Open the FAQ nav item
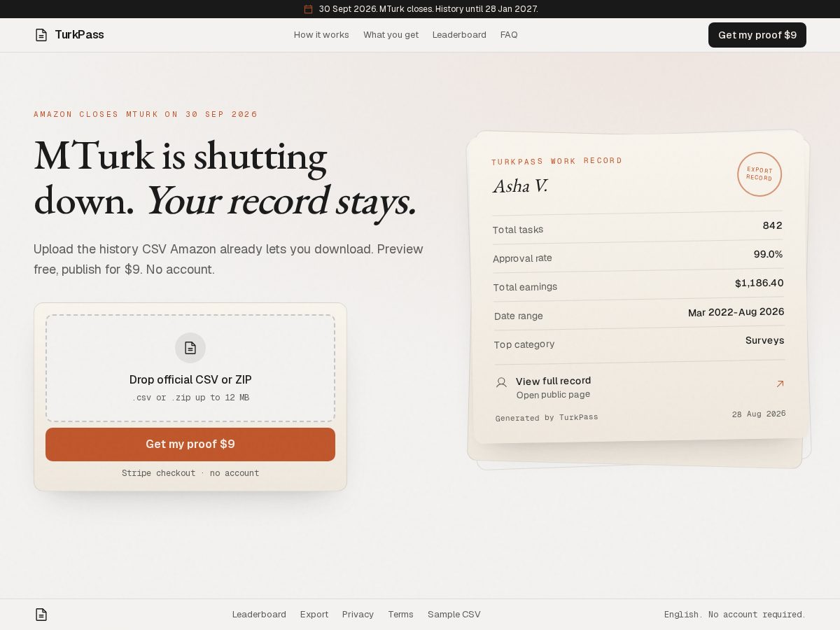This screenshot has width=840, height=630. [509, 35]
